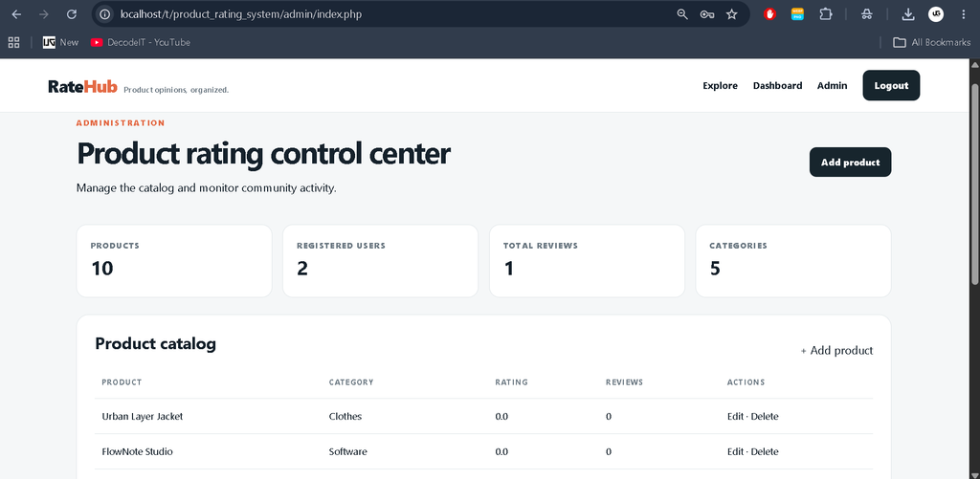Viewport: 980px width, 479px height.
Task: Open the apps grid in bookmarks bar
Action: (13, 42)
